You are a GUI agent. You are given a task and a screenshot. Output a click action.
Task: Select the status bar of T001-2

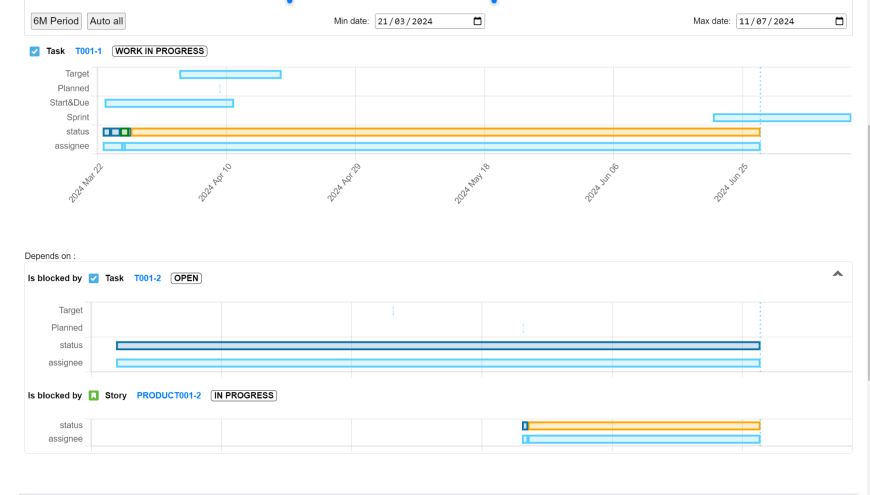(438, 346)
